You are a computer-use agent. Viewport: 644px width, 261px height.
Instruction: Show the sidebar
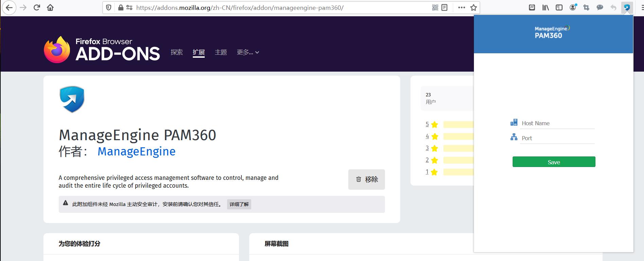tap(559, 7)
